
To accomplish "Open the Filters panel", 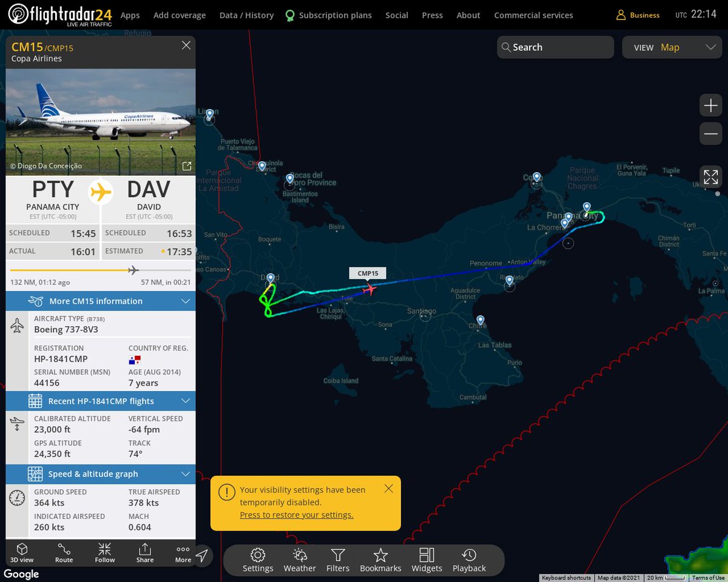I will [338, 560].
